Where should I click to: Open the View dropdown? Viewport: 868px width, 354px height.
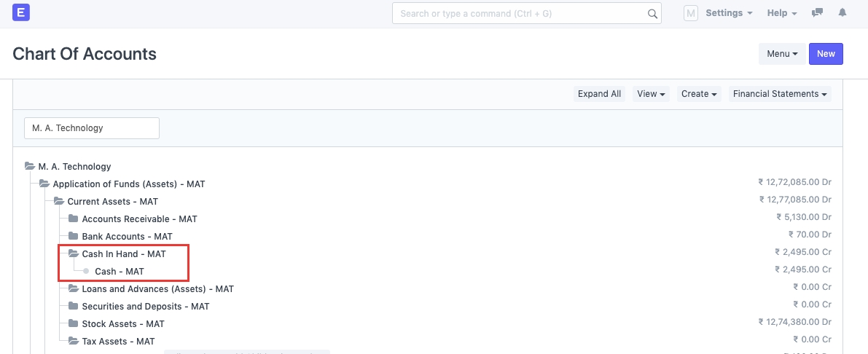click(x=652, y=94)
